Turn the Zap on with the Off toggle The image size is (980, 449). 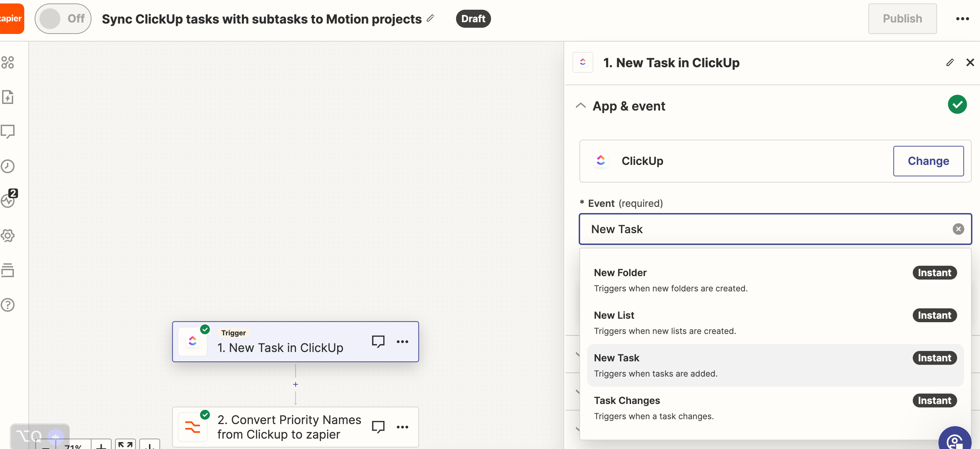coord(63,18)
